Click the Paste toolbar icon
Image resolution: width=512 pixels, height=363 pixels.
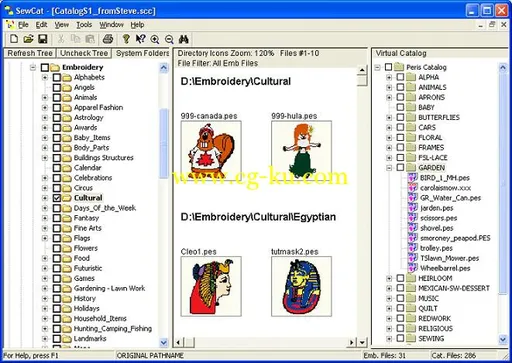point(90,39)
